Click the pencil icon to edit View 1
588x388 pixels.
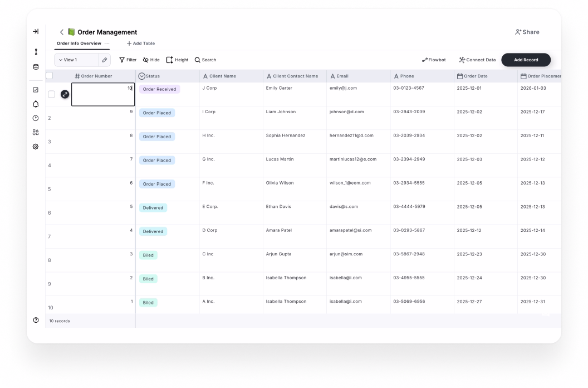pos(105,60)
